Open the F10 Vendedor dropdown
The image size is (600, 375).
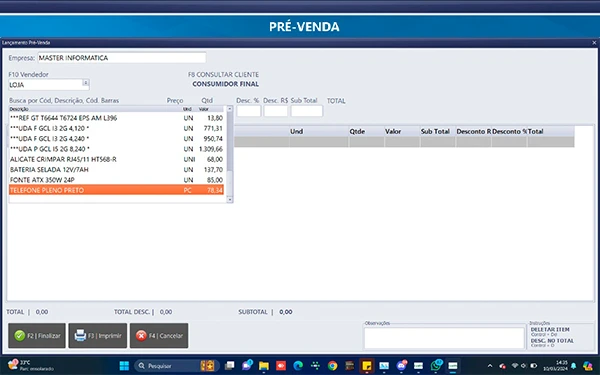[x=86, y=83]
